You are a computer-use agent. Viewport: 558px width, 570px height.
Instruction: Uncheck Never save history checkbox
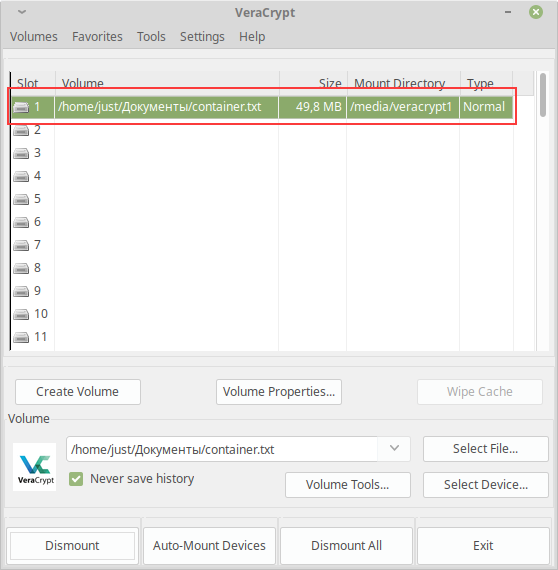pyautogui.click(x=76, y=479)
